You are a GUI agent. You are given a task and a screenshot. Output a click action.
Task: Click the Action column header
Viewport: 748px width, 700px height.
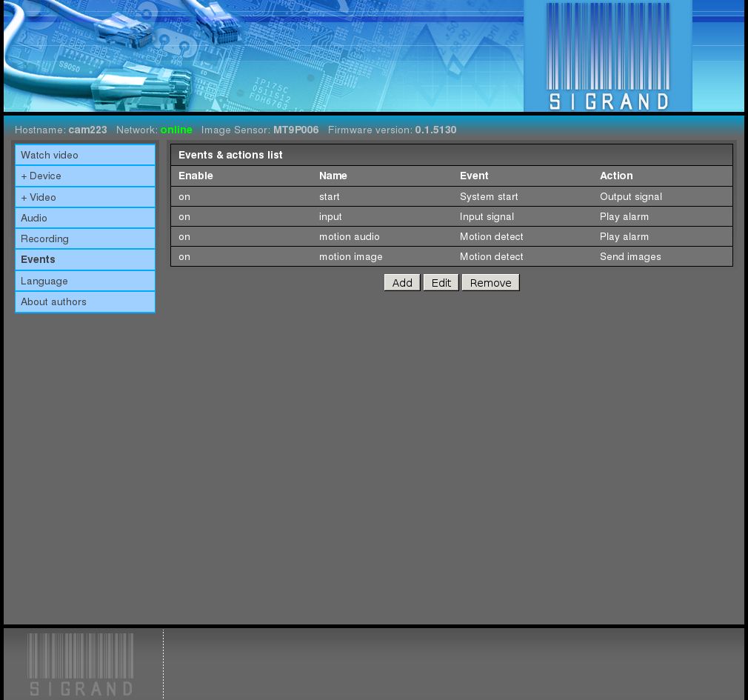(616, 176)
